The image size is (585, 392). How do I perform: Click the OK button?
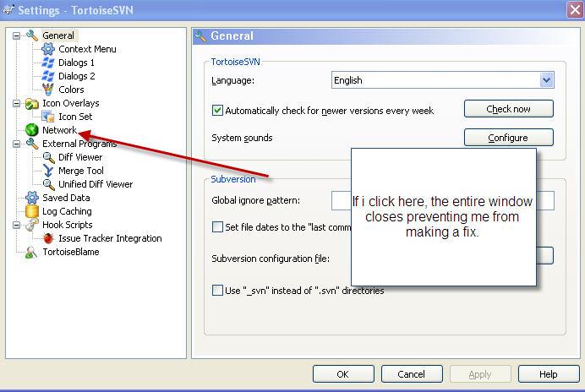point(343,374)
